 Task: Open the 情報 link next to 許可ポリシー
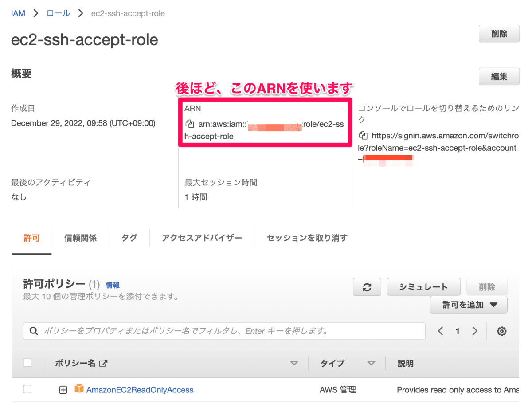pyautogui.click(x=113, y=285)
